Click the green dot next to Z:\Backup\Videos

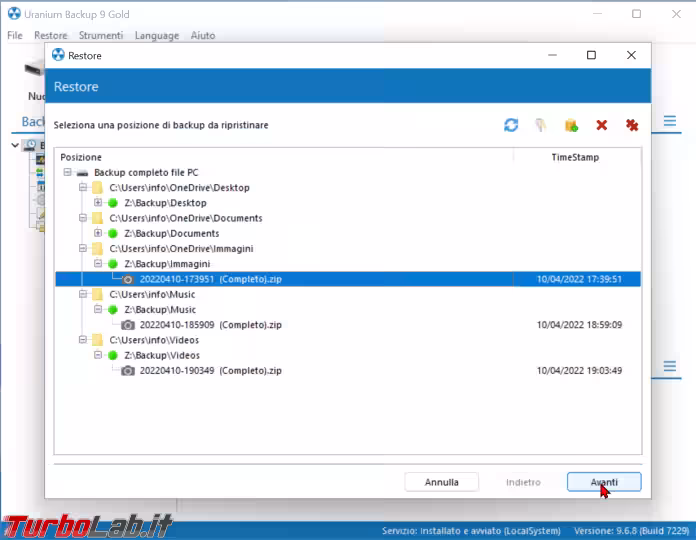click(x=113, y=355)
